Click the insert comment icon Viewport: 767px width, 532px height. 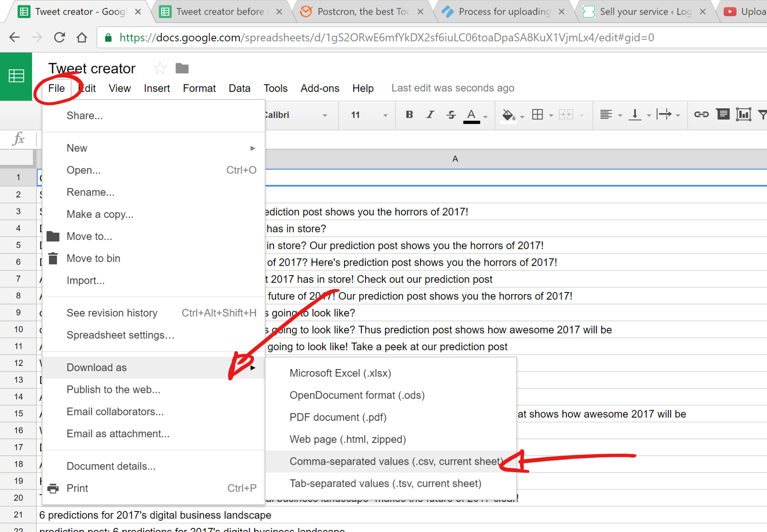click(x=723, y=114)
